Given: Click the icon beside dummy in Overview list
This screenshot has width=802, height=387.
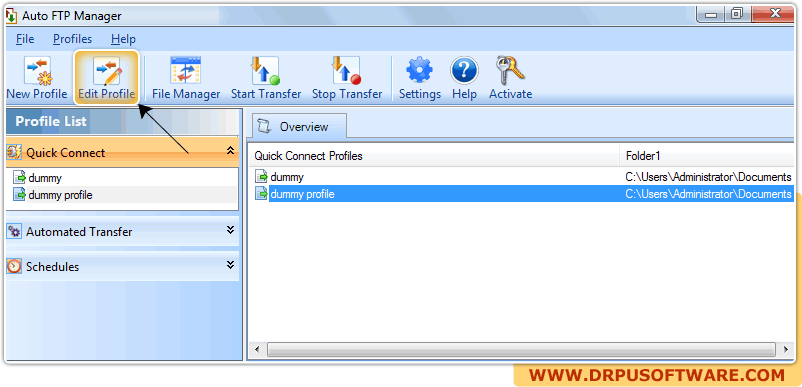Looking at the screenshot, I should (x=261, y=177).
